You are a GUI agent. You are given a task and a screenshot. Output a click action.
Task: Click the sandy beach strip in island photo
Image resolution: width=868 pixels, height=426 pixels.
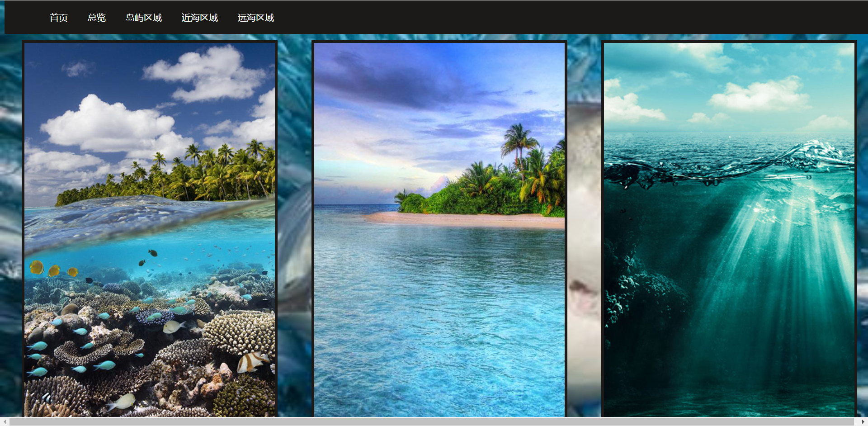[466, 220]
